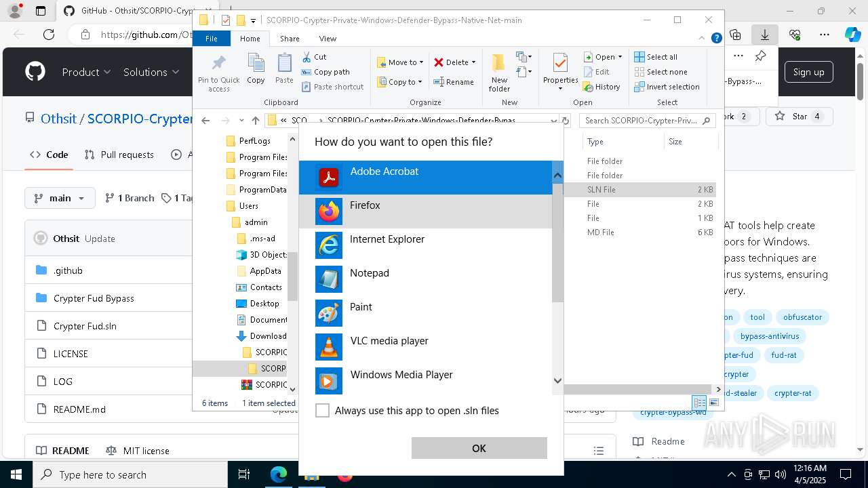This screenshot has height=488, width=868.
Task: Open Solutions menu on GitHub
Action: click(151, 72)
